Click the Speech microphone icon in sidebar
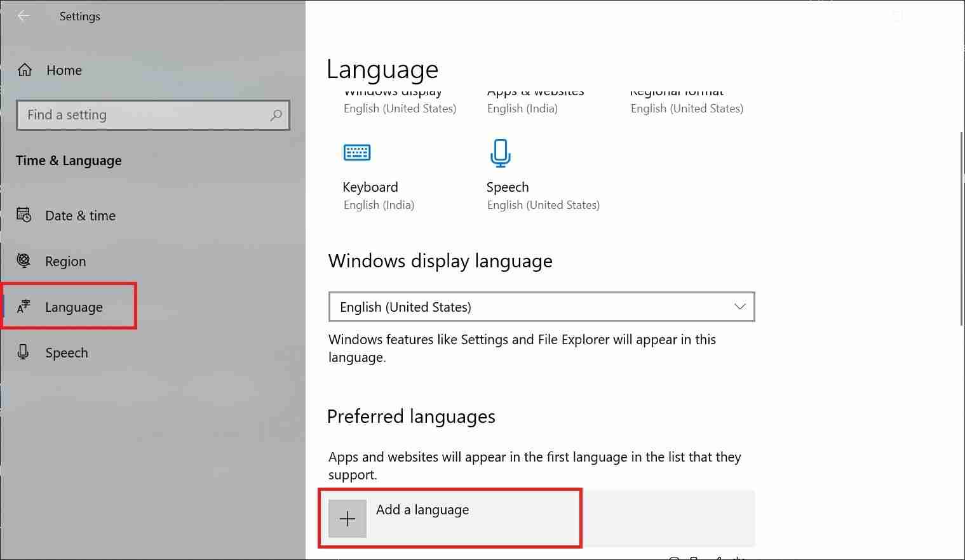This screenshot has width=965, height=560. click(x=23, y=352)
